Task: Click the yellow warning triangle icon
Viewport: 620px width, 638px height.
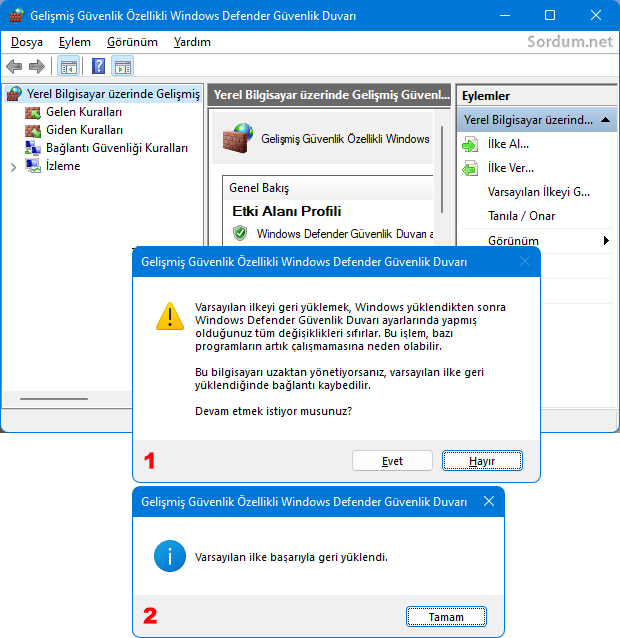Action: click(x=170, y=316)
